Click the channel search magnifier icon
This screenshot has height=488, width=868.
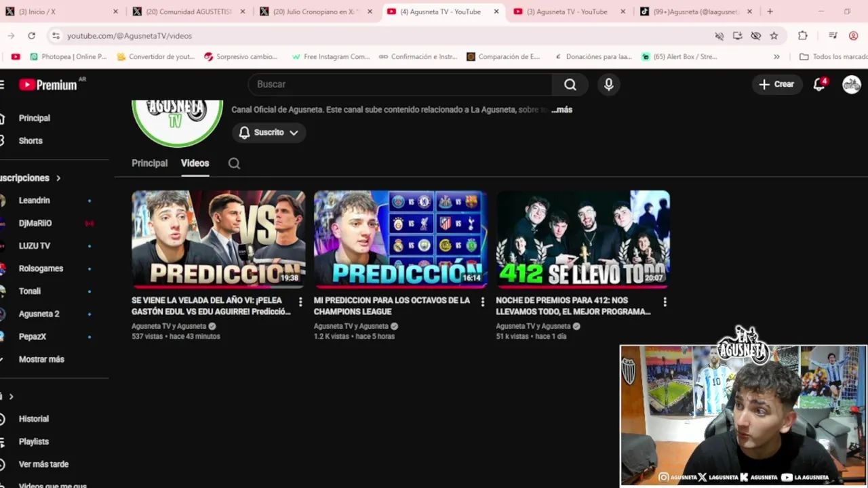[234, 163]
